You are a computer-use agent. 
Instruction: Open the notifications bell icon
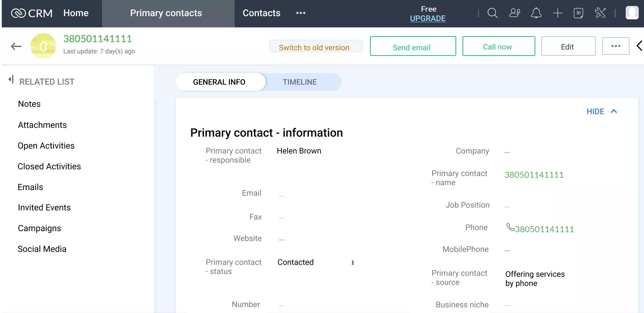[x=536, y=13]
